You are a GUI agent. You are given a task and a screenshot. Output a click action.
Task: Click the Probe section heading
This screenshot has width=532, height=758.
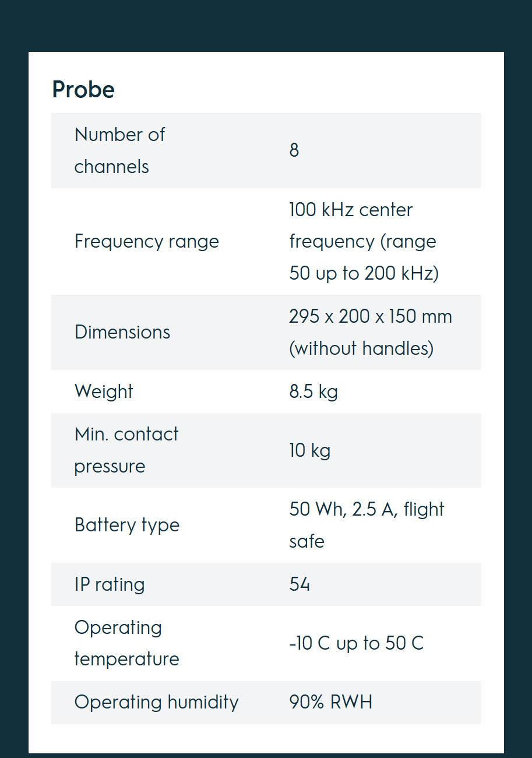click(x=83, y=90)
